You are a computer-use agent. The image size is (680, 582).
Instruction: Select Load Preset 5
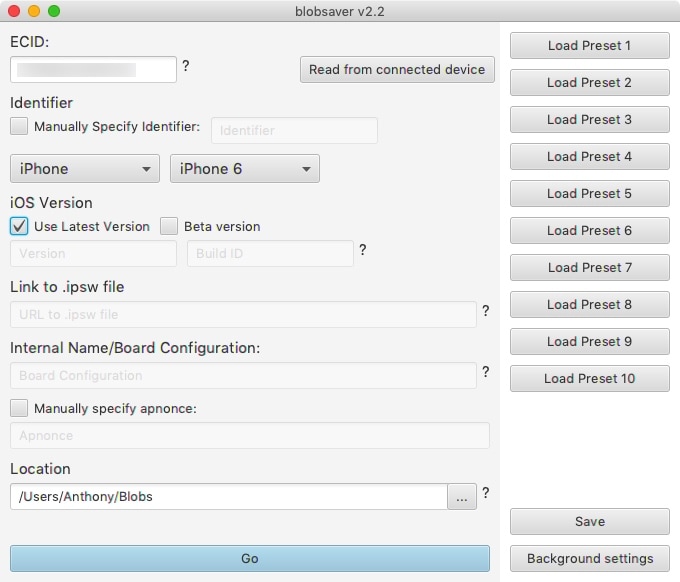tap(590, 193)
